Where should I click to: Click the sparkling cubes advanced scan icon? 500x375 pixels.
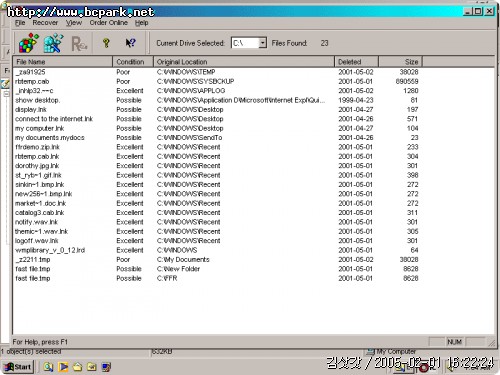coord(54,43)
